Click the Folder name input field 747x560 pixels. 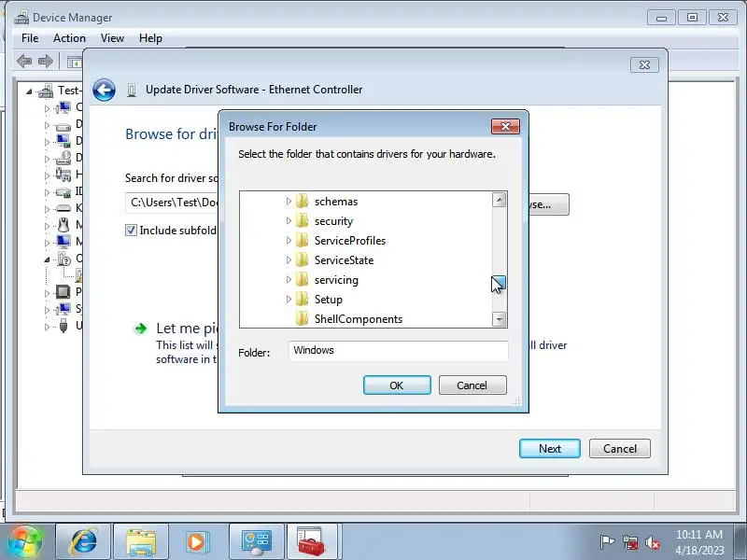[x=399, y=351]
